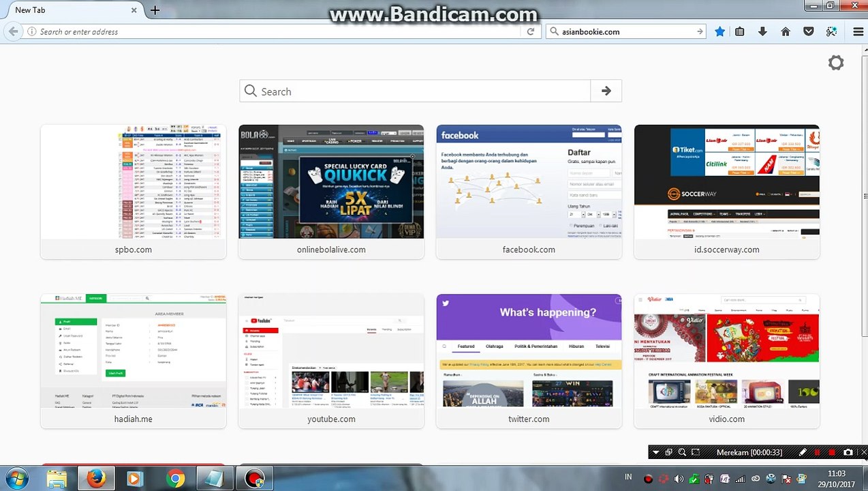Open the Downloads arrow icon
Screen dimensions: 868x491
(x=762, y=31)
